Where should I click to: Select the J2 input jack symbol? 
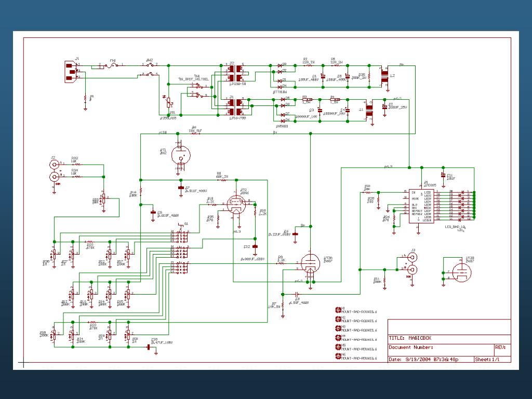tap(54, 170)
